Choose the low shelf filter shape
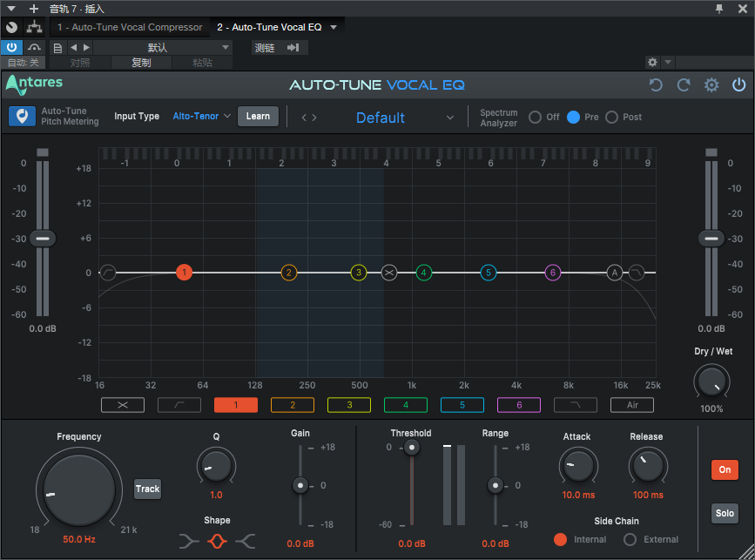Viewport: 755px width, 560px height. [x=189, y=541]
